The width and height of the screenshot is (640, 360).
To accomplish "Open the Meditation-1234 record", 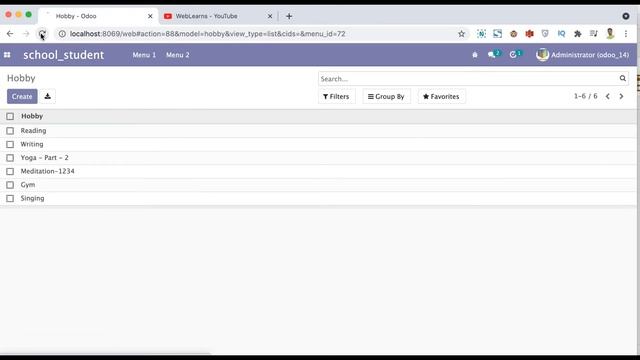I will tap(47, 171).
